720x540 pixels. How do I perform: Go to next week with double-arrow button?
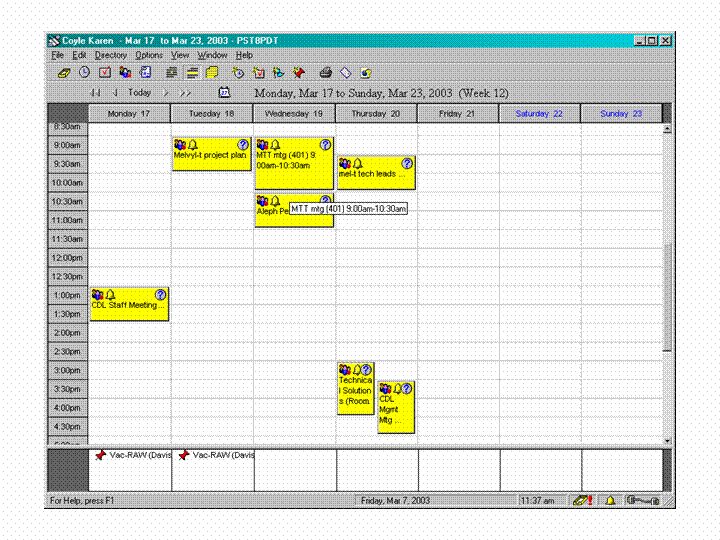coord(185,93)
